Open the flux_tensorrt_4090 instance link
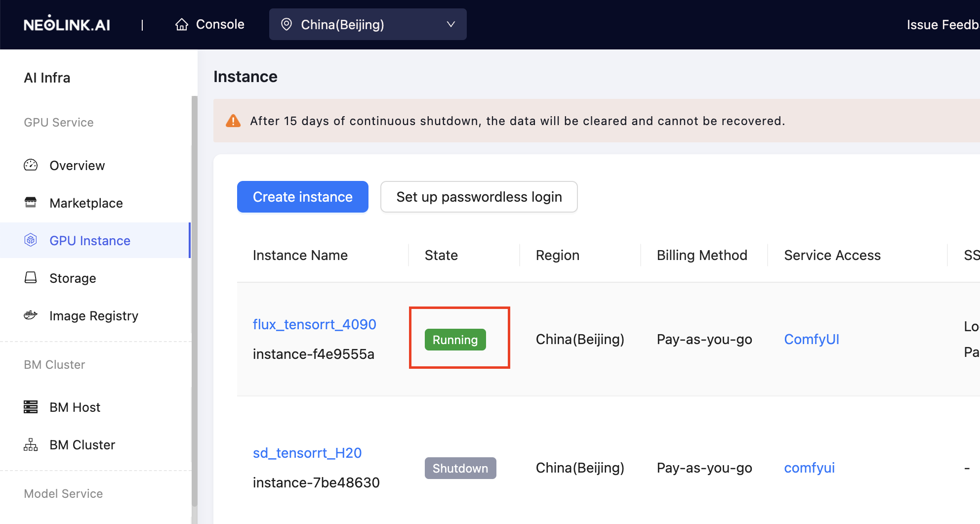Viewport: 980px width, 524px height. coord(315,324)
